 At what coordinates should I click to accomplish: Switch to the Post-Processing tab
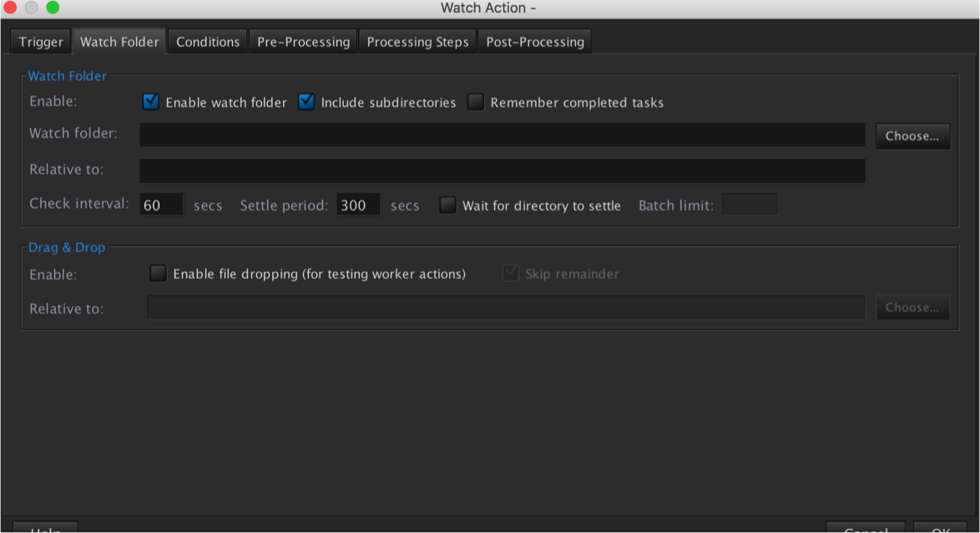point(535,42)
